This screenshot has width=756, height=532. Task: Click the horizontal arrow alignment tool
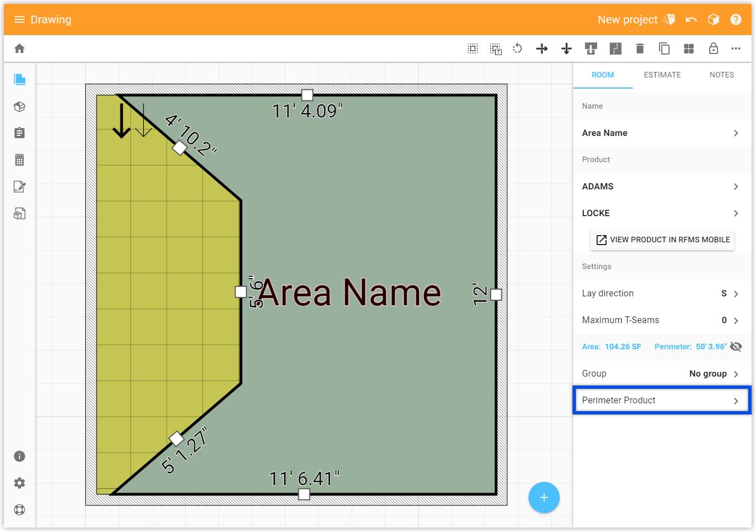542,49
